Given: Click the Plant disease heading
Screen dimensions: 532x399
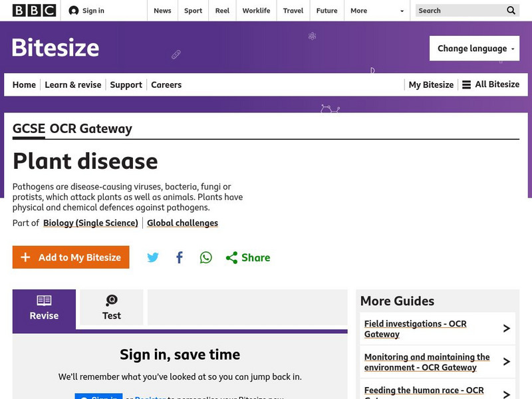Looking at the screenshot, I should click(x=85, y=161).
